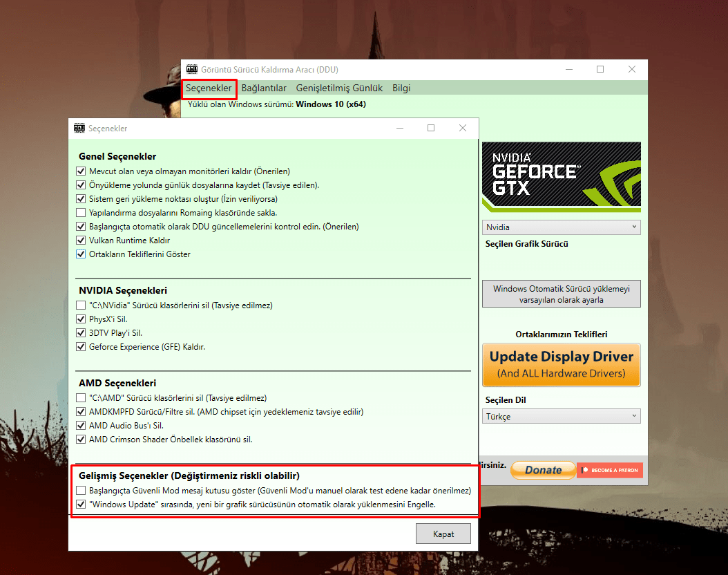Close the main DDU window

tap(632, 69)
